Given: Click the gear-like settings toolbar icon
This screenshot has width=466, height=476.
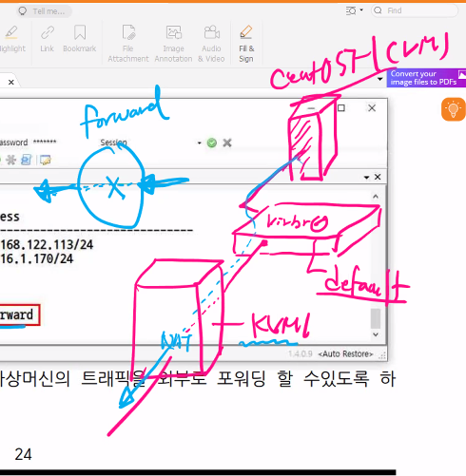Looking at the screenshot, I should coord(11,160).
